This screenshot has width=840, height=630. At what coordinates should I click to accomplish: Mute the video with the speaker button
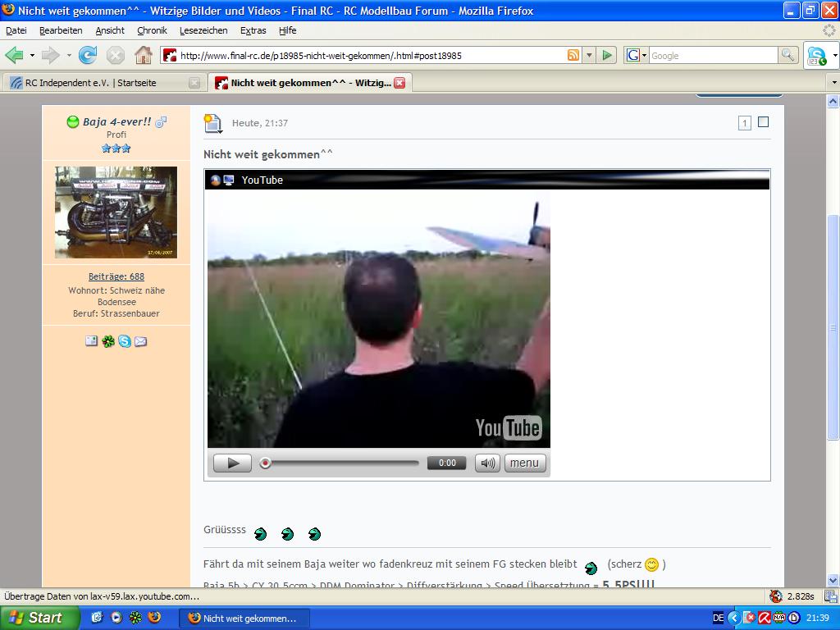(487, 463)
